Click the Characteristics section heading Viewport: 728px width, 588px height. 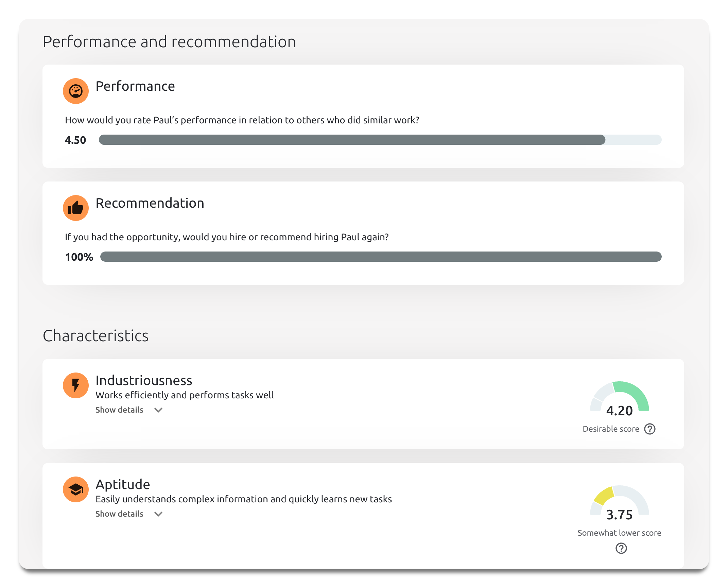point(96,336)
